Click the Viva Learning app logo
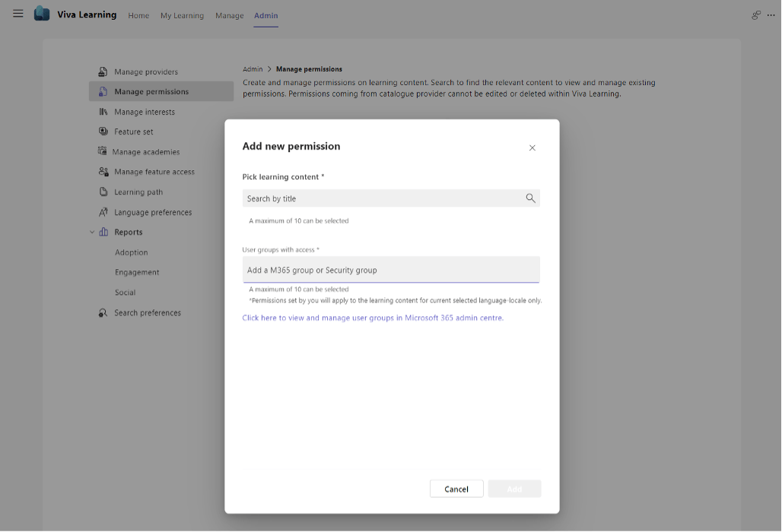The width and height of the screenshot is (782, 532). tap(42, 14)
